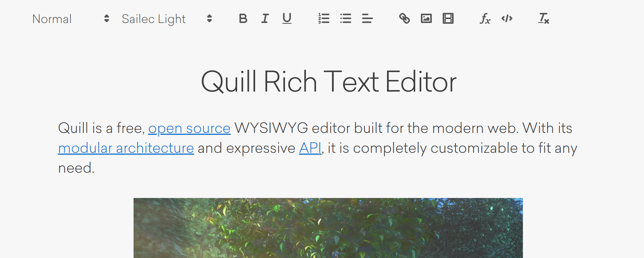Insert a formula with fx icon
Viewport: 644px width, 258px height.
[x=485, y=18]
